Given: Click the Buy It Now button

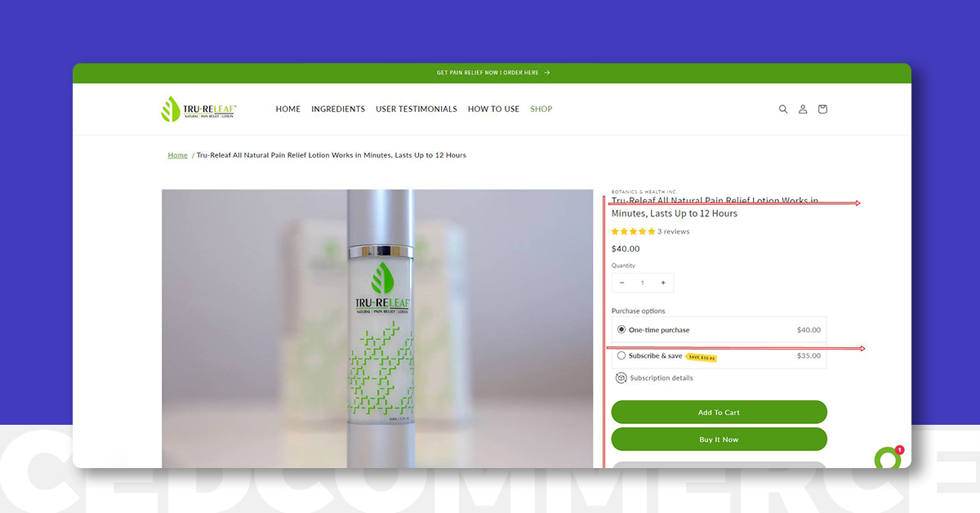Looking at the screenshot, I should pyautogui.click(x=719, y=439).
